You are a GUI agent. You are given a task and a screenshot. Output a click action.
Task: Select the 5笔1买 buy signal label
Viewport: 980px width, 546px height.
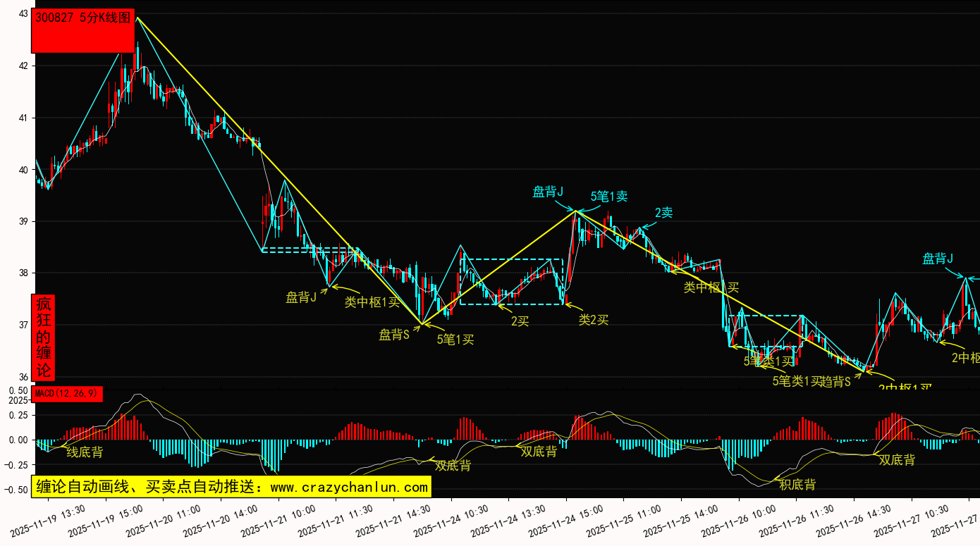tap(455, 340)
